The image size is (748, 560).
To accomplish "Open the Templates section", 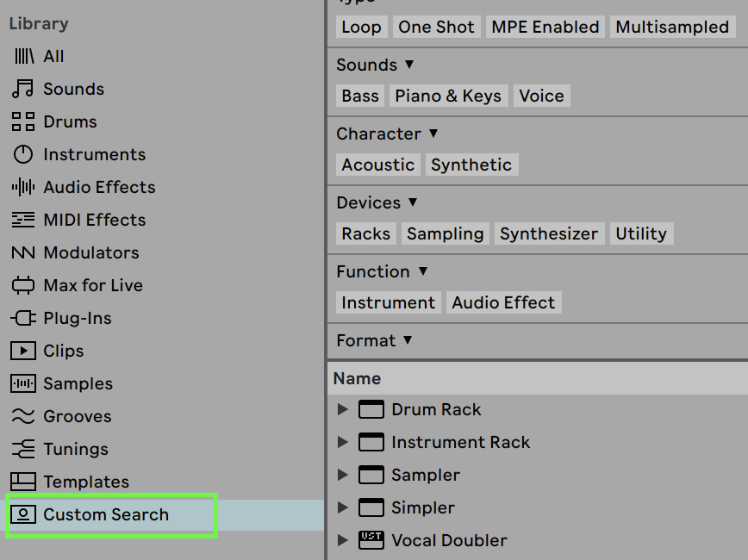I will (x=88, y=482).
